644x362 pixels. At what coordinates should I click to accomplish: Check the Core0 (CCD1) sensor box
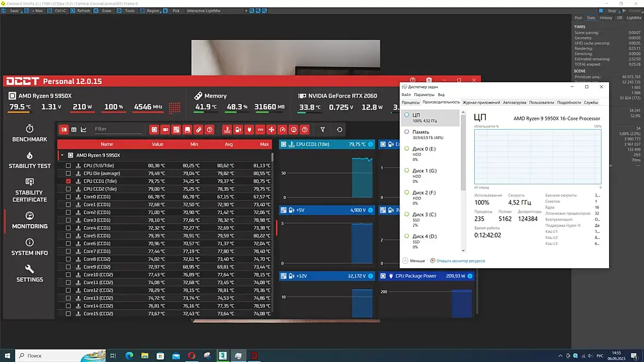point(68,197)
